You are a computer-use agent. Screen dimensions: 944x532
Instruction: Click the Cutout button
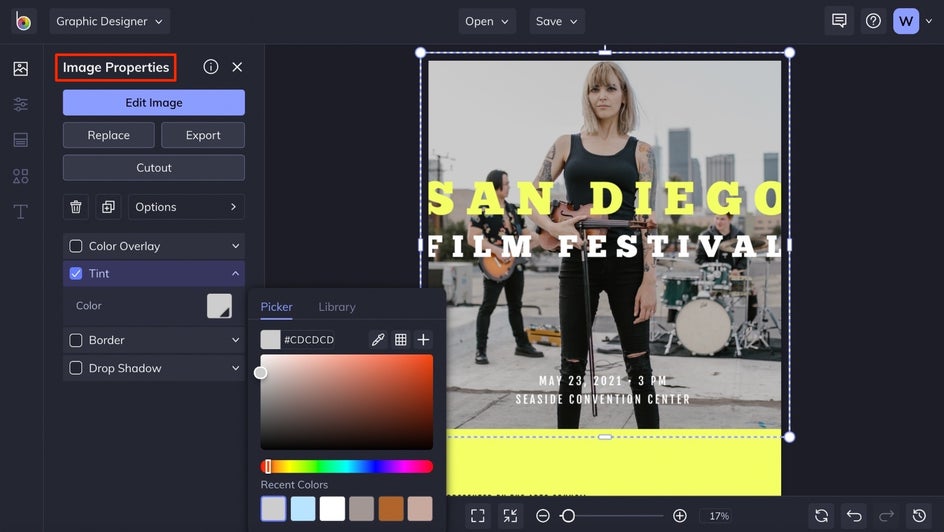(x=154, y=168)
